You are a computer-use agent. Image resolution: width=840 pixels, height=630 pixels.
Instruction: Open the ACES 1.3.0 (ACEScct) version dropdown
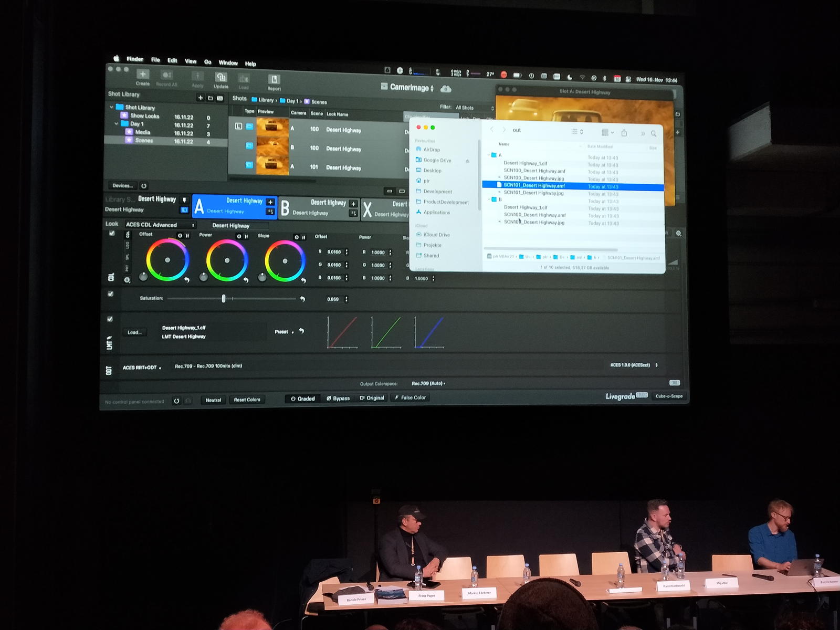click(x=634, y=365)
